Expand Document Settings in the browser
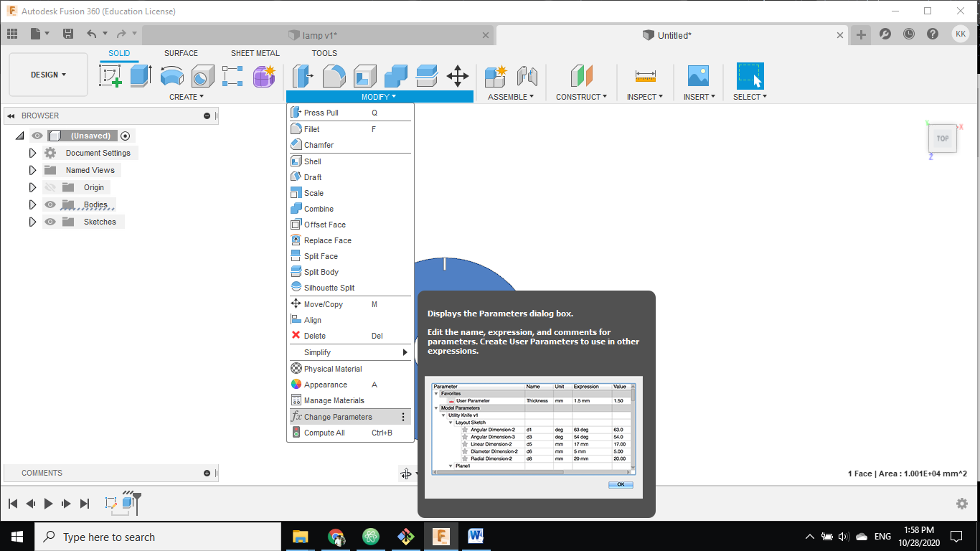The image size is (980, 551). click(32, 153)
